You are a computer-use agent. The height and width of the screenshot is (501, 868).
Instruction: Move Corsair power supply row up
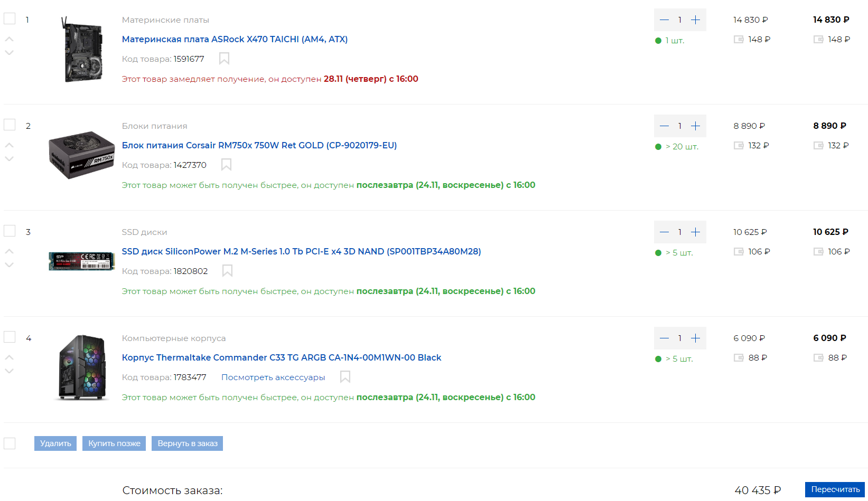pos(9,145)
